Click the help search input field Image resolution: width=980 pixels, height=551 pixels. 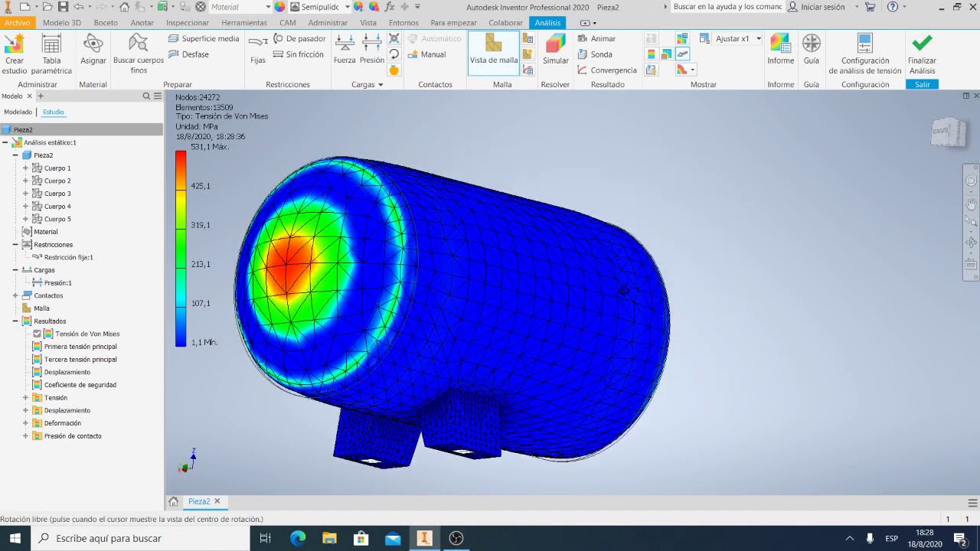pos(727,7)
